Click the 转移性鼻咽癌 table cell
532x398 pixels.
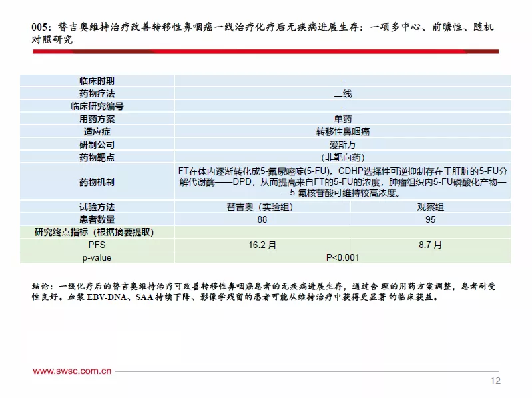pos(343,131)
